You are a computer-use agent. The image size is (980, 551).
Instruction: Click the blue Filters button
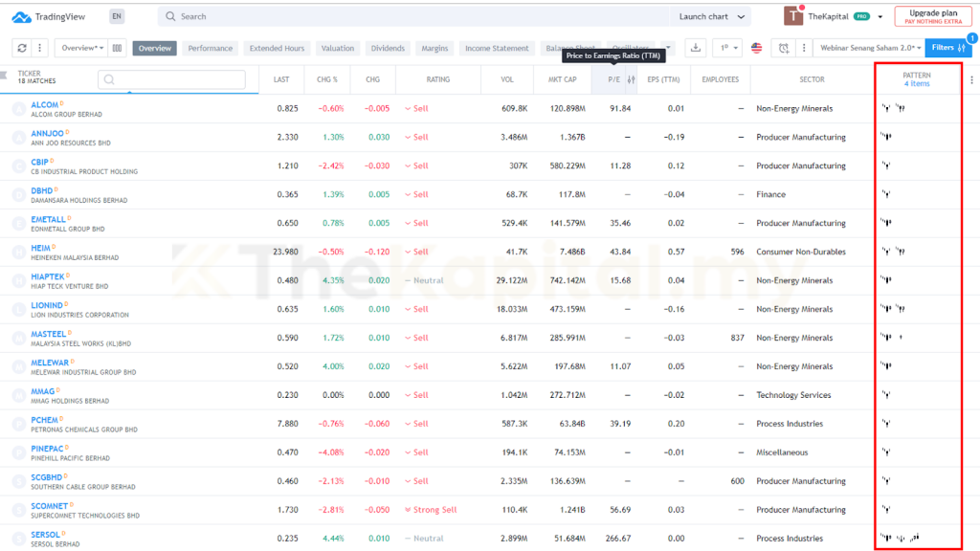point(947,48)
